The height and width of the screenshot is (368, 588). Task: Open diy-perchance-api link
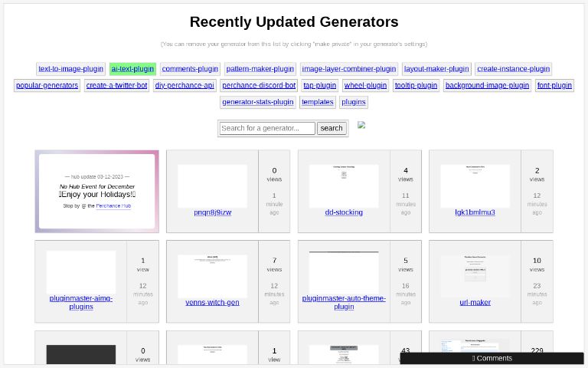tap(185, 85)
